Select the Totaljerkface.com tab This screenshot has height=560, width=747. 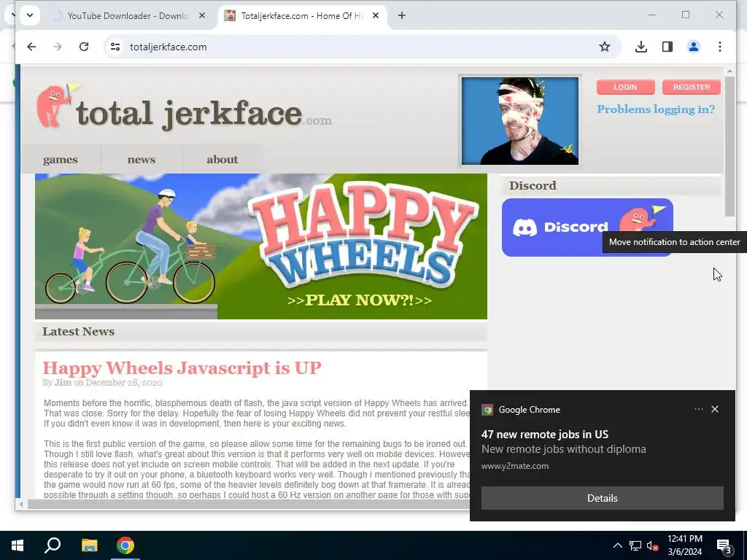click(302, 16)
